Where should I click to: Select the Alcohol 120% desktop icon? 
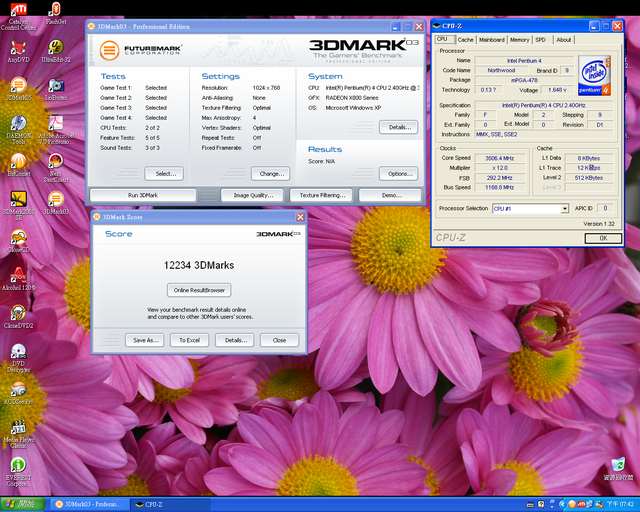point(18,279)
